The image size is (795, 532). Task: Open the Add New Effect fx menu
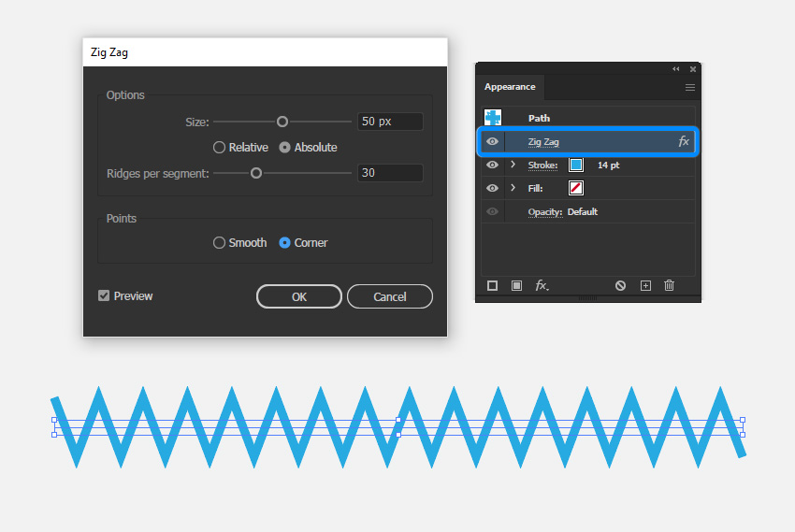[x=542, y=285]
